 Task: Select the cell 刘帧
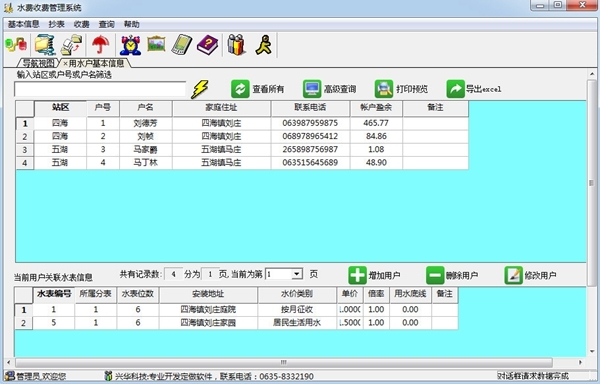pyautogui.click(x=146, y=136)
